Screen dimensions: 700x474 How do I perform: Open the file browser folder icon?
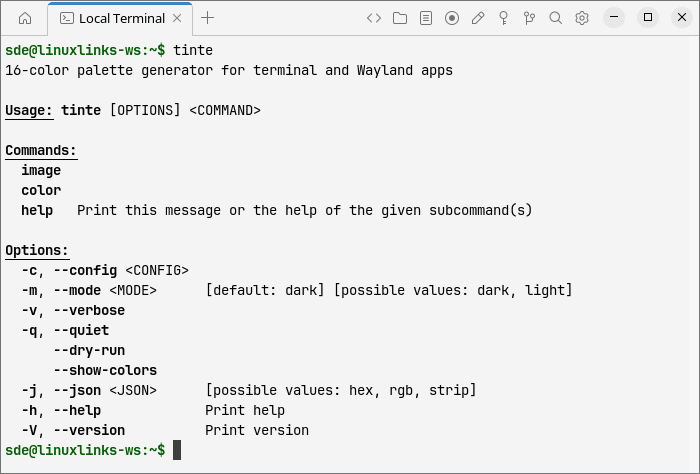point(400,18)
